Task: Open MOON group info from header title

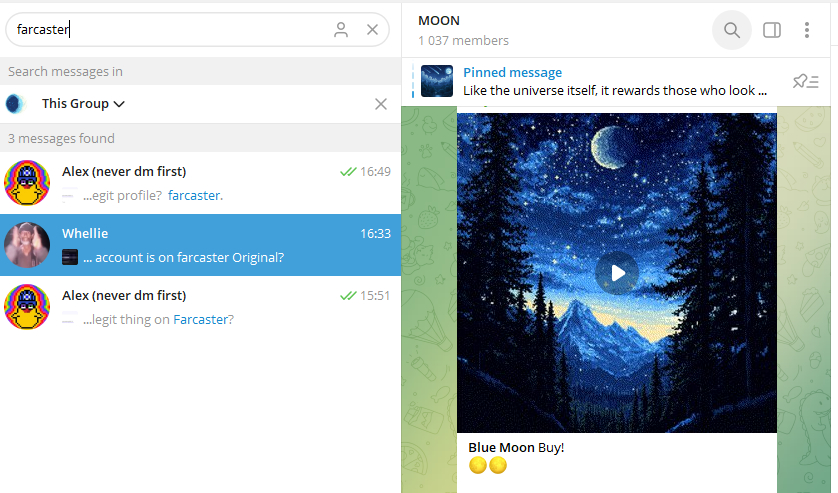Action: click(439, 21)
